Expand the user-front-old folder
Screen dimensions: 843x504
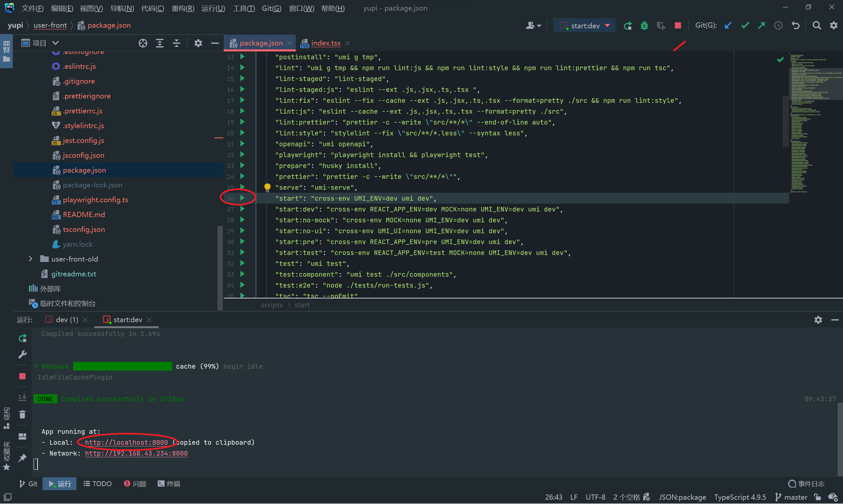31,259
